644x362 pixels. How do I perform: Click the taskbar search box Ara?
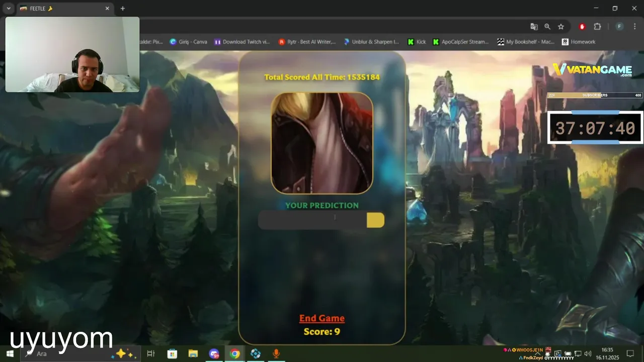(79, 354)
